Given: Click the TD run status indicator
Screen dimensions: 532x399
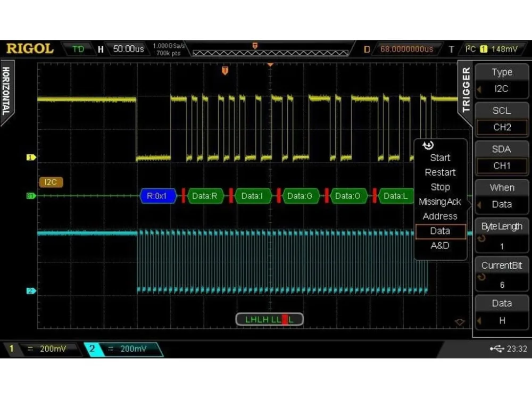Looking at the screenshot, I should (x=78, y=49).
